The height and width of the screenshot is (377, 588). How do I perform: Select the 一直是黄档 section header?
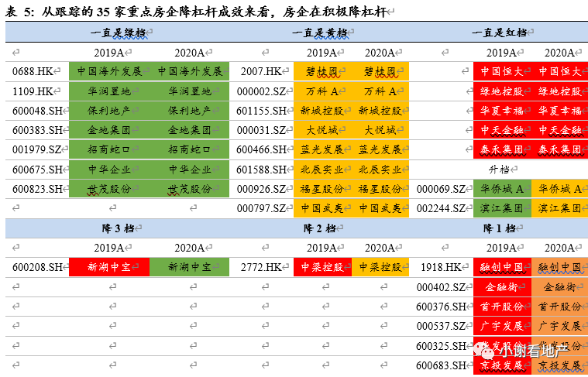pyautogui.click(x=320, y=33)
